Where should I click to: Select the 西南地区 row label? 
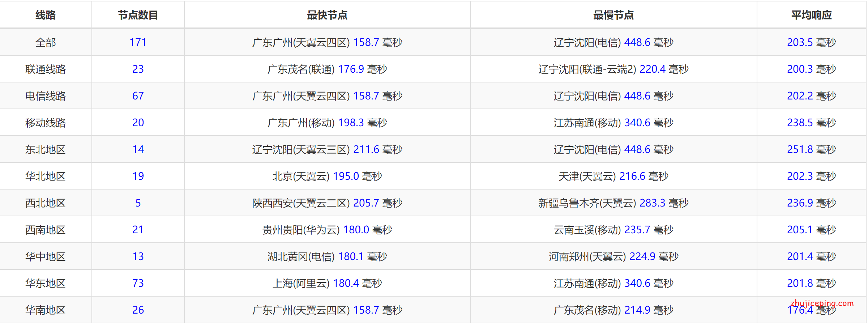pos(46,230)
